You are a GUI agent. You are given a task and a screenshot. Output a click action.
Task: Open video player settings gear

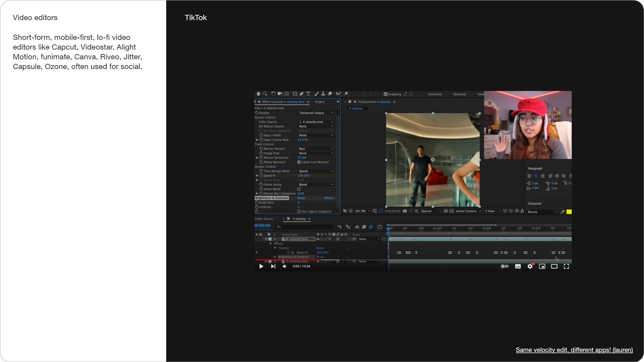tap(530, 266)
